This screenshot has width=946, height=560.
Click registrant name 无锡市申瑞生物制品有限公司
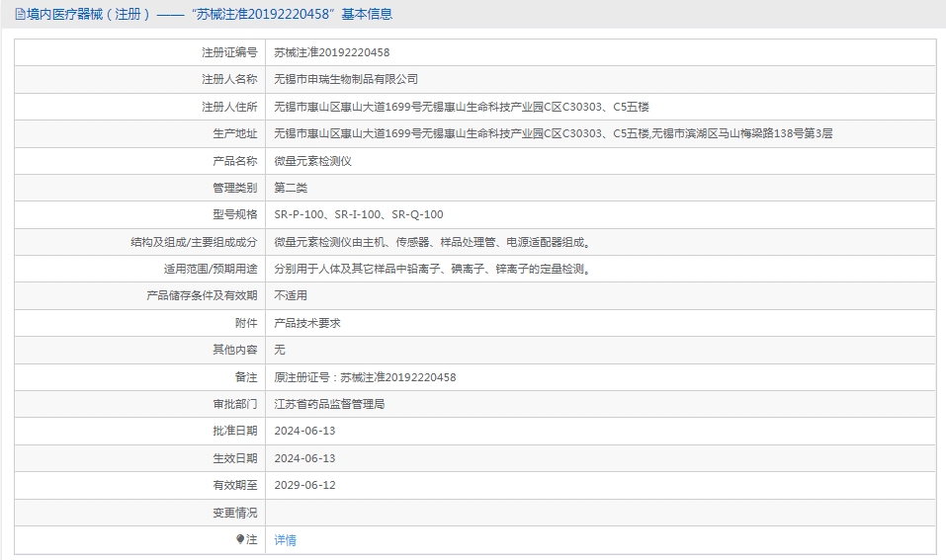coord(346,80)
